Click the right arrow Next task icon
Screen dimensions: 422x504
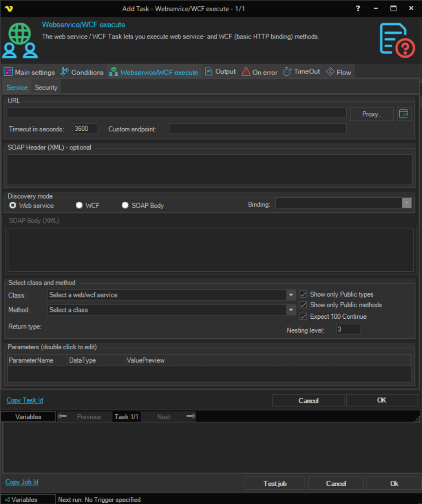190,416
